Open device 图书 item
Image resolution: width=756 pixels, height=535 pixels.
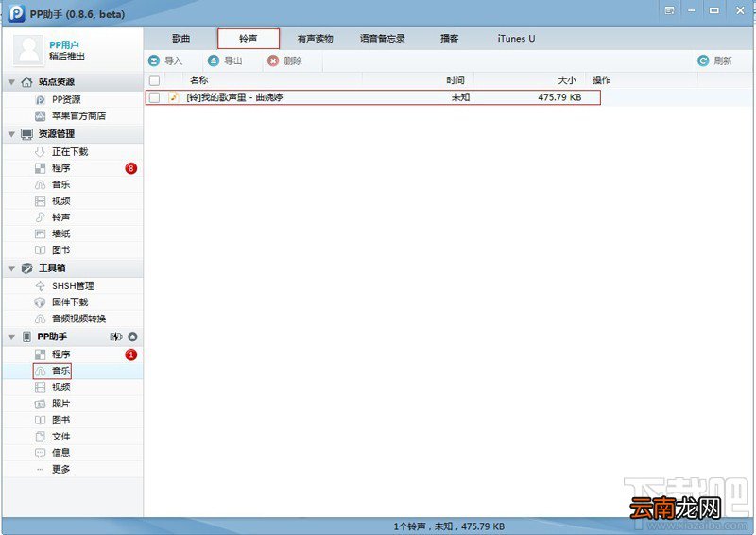click(x=61, y=421)
